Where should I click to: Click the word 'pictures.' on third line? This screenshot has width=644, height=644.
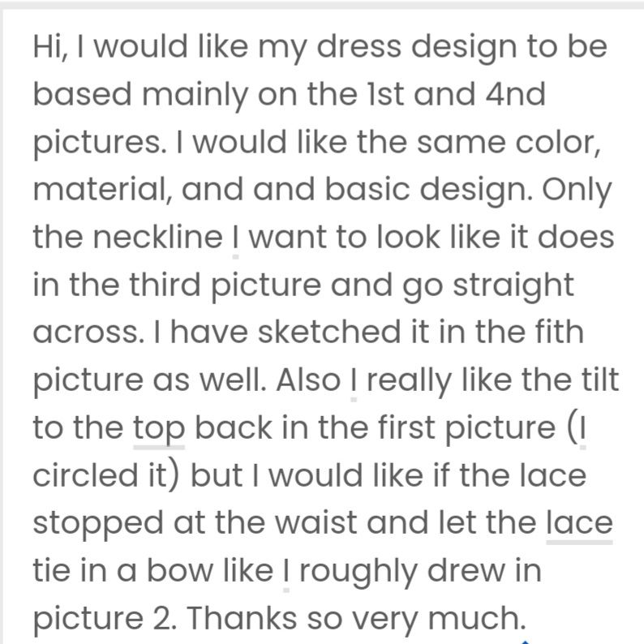click(x=100, y=143)
